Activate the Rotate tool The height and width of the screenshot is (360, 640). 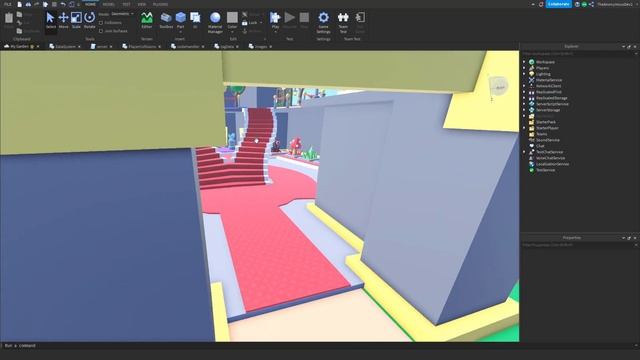(x=89, y=20)
